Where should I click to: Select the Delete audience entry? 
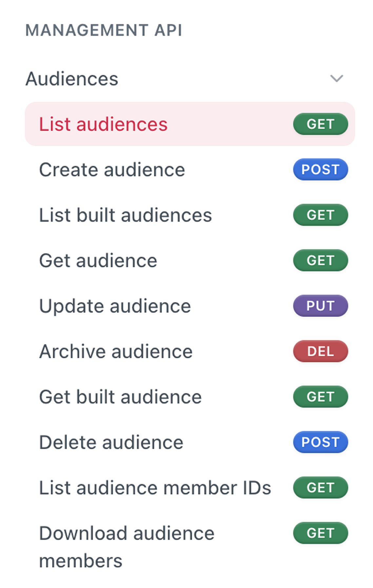point(190,442)
